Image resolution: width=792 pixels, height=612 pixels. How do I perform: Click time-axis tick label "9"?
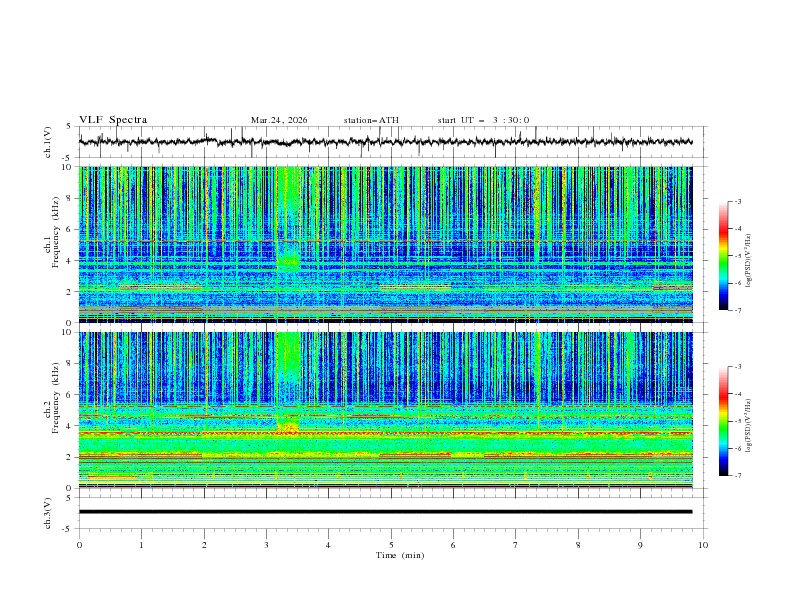[x=640, y=545]
